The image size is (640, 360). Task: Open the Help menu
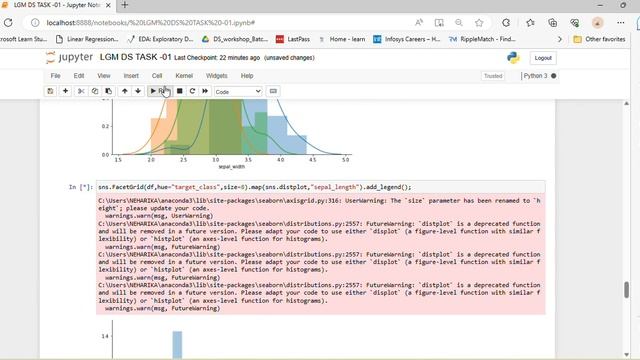247,76
